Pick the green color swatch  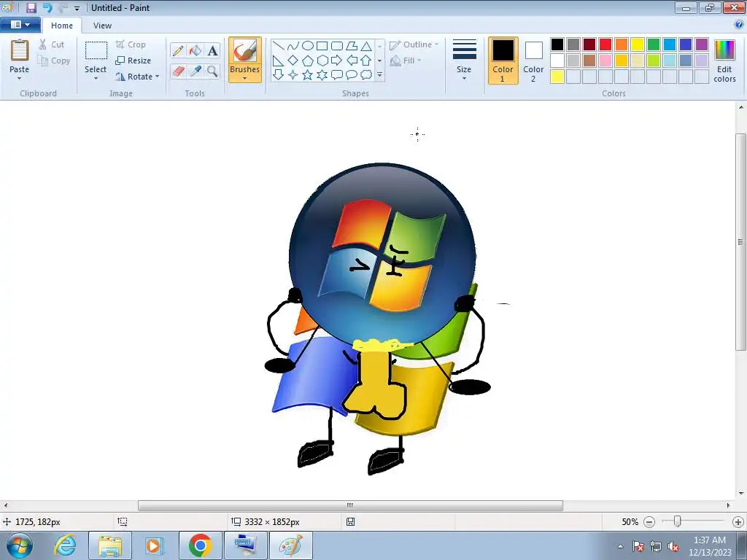654,44
